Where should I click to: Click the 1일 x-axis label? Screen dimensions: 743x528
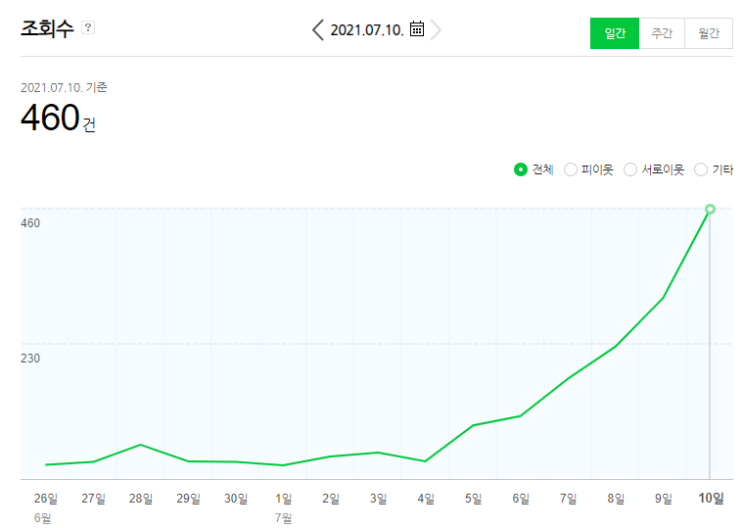[x=283, y=498]
